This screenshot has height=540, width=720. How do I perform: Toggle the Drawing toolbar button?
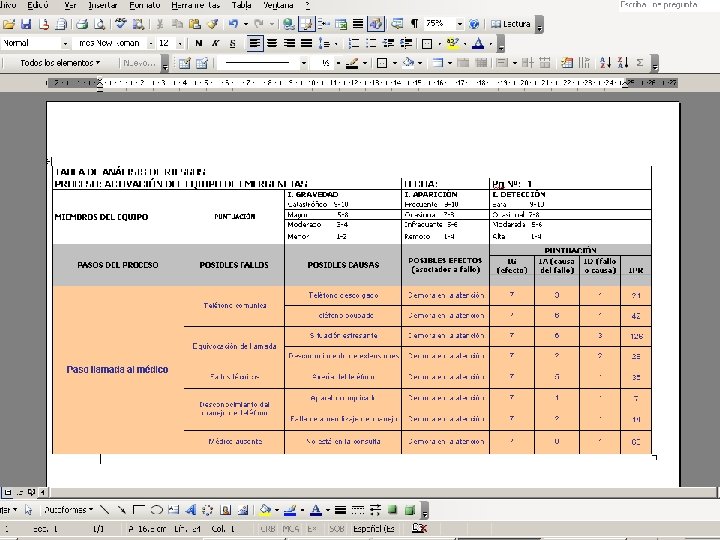click(x=376, y=24)
